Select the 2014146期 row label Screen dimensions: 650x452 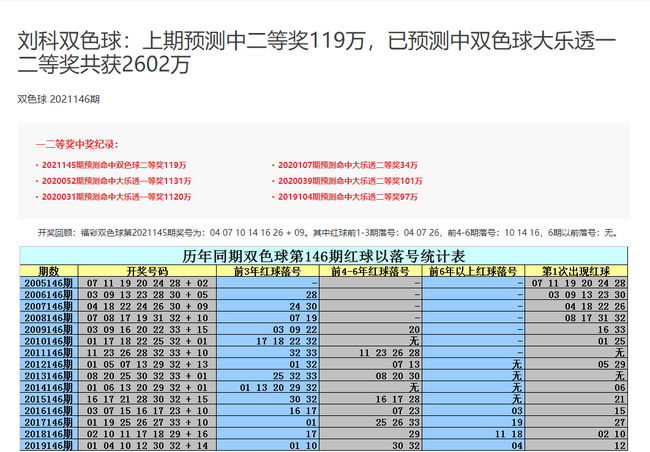tap(49, 387)
